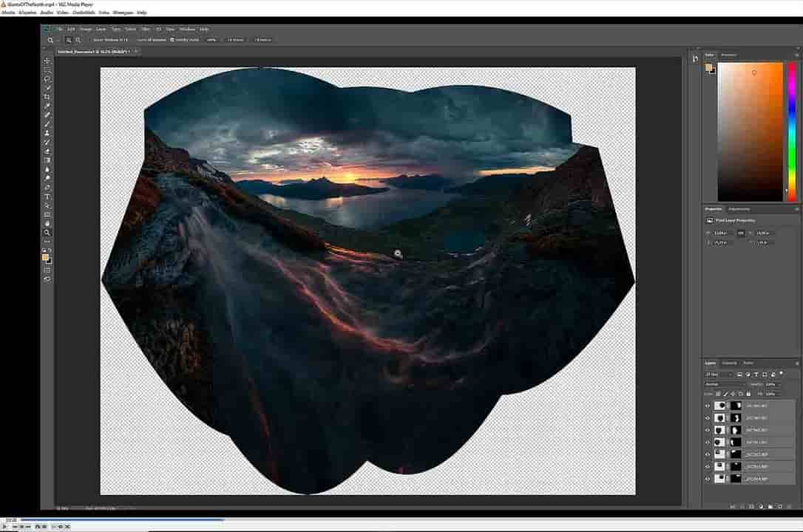Select the Type tool
This screenshot has width=803, height=532.
(x=47, y=197)
